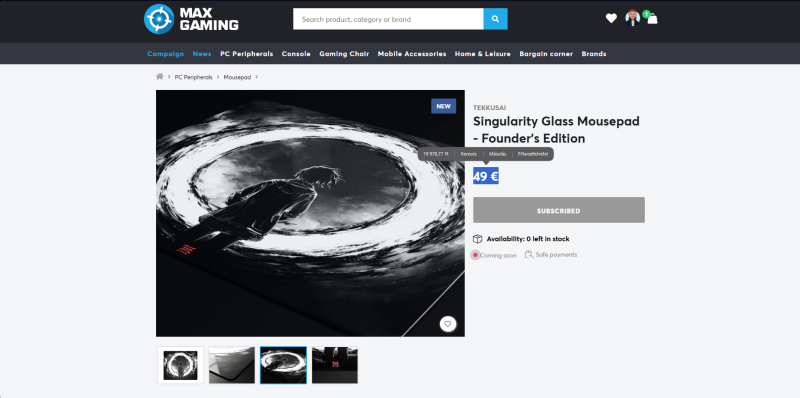
Task: Select the first product thumbnail
Action: click(x=180, y=365)
